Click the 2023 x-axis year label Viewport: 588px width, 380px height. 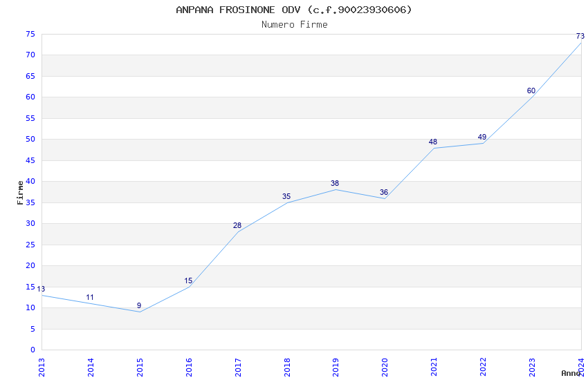(533, 368)
